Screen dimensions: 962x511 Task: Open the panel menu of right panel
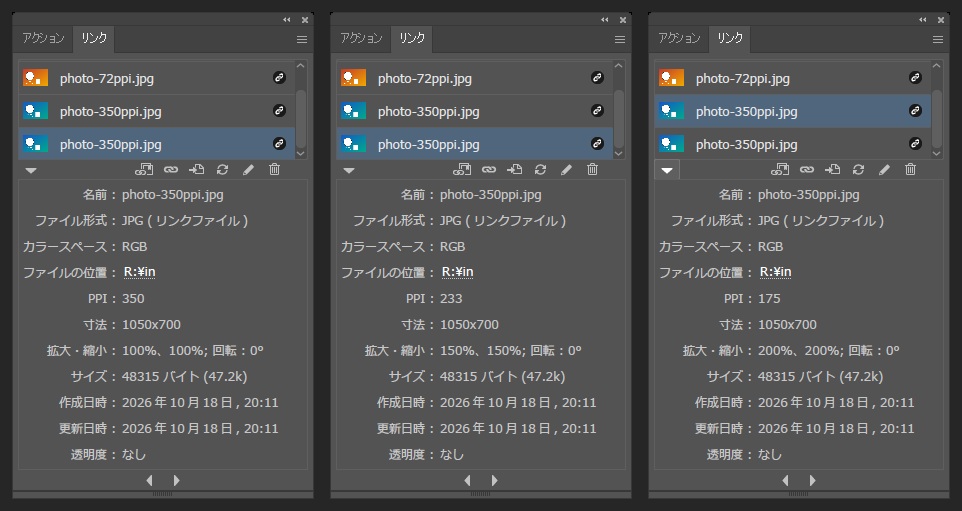click(x=937, y=39)
